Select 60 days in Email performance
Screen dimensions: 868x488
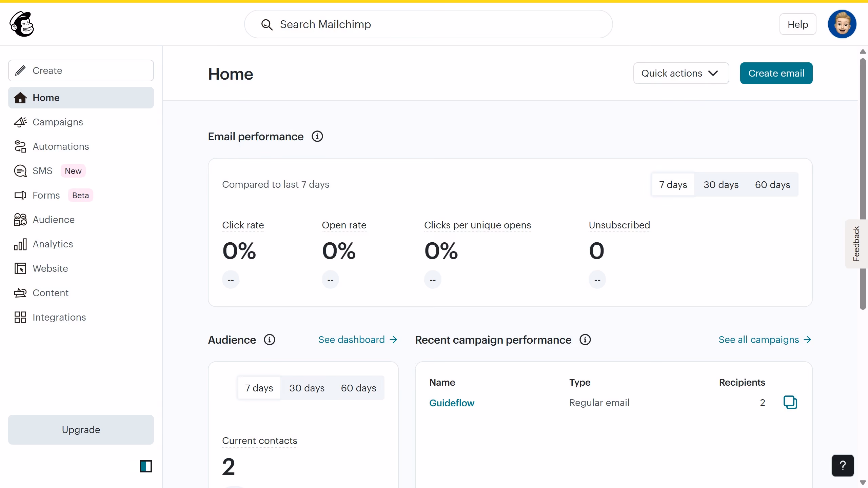point(772,184)
